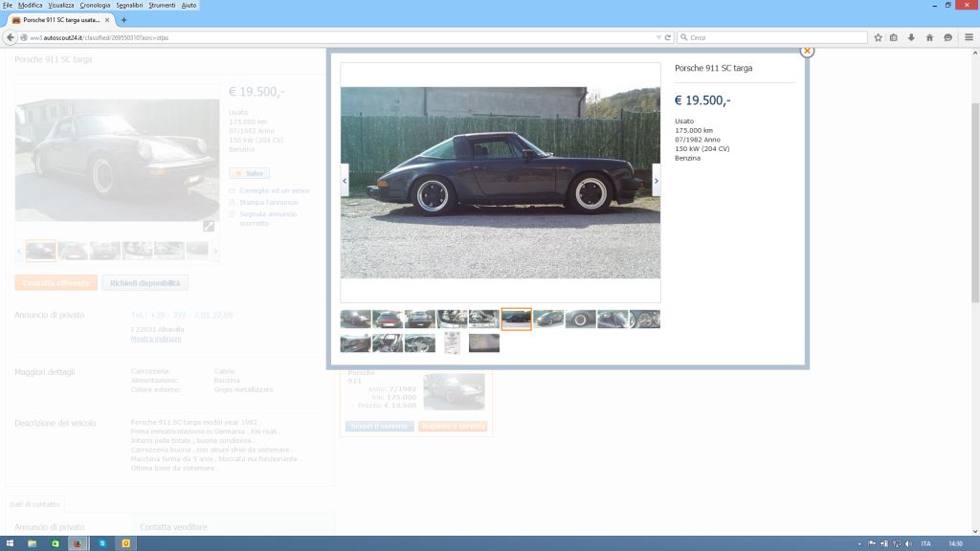Open the Aiuto menu
980x551 pixels.
click(x=189, y=5)
